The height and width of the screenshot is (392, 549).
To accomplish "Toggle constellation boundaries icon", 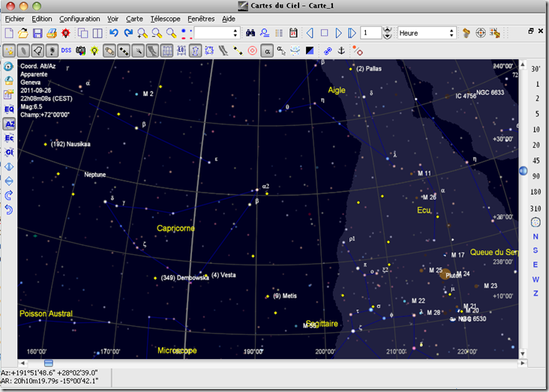I will pyautogui.click(x=209, y=51).
